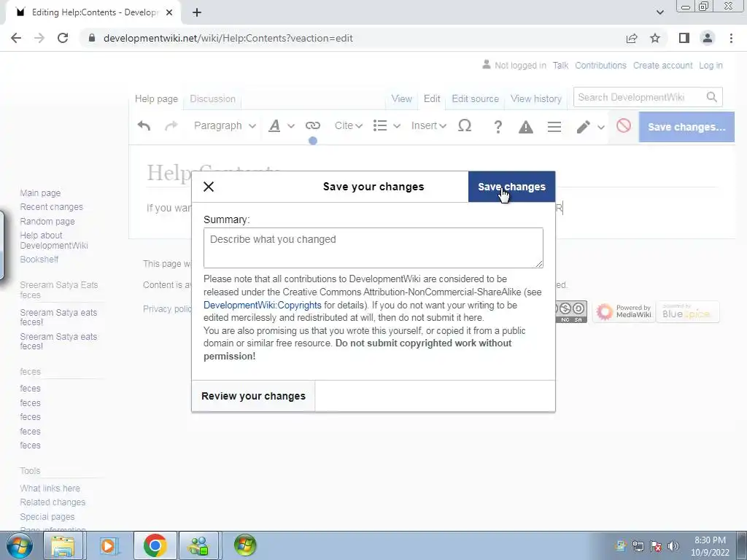The image size is (747, 560).
Task: Click the pencil switch-editor icon
Action: click(x=583, y=127)
